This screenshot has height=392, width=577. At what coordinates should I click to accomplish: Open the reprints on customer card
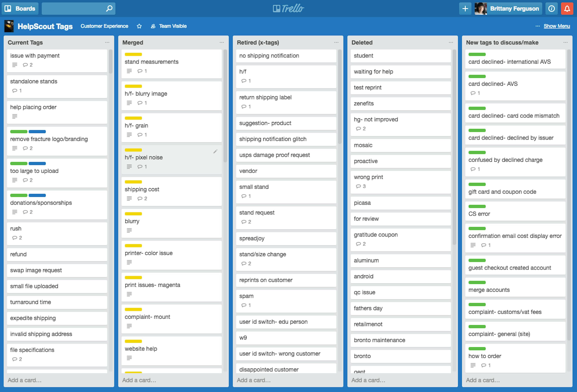tap(286, 280)
